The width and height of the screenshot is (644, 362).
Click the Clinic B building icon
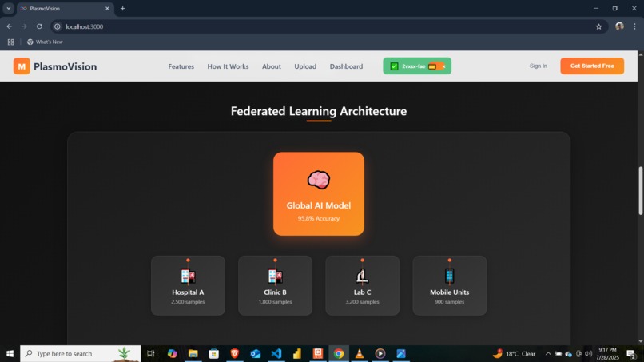[275, 276]
